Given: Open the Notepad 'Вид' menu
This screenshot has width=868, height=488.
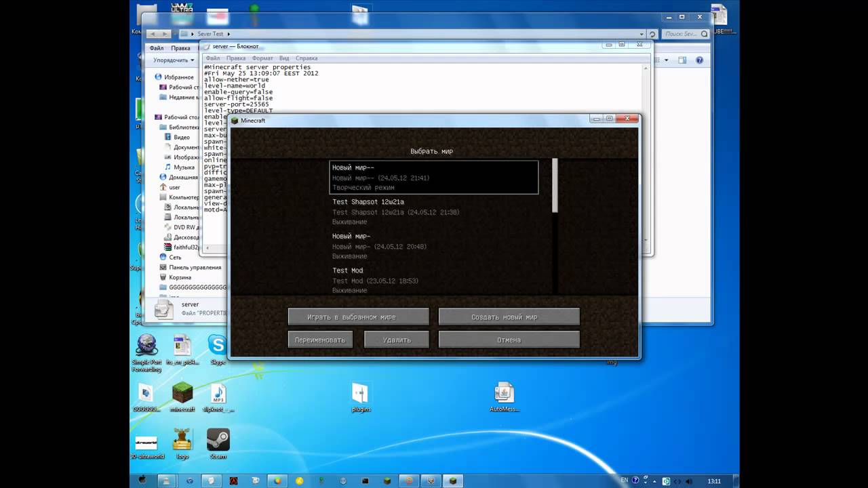Looking at the screenshot, I should pos(284,58).
